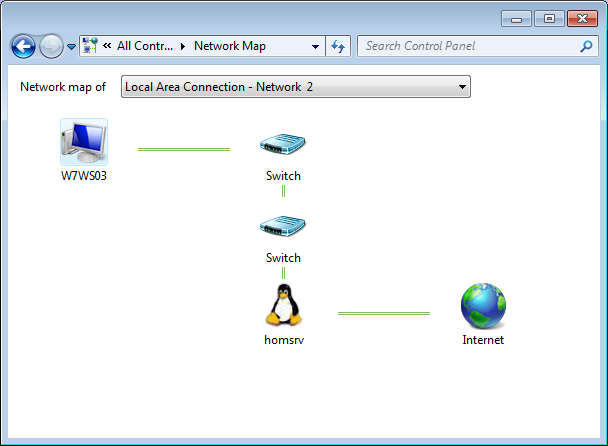Expand the address bar history dropdown
The width and height of the screenshot is (608, 446).
pyautogui.click(x=315, y=46)
